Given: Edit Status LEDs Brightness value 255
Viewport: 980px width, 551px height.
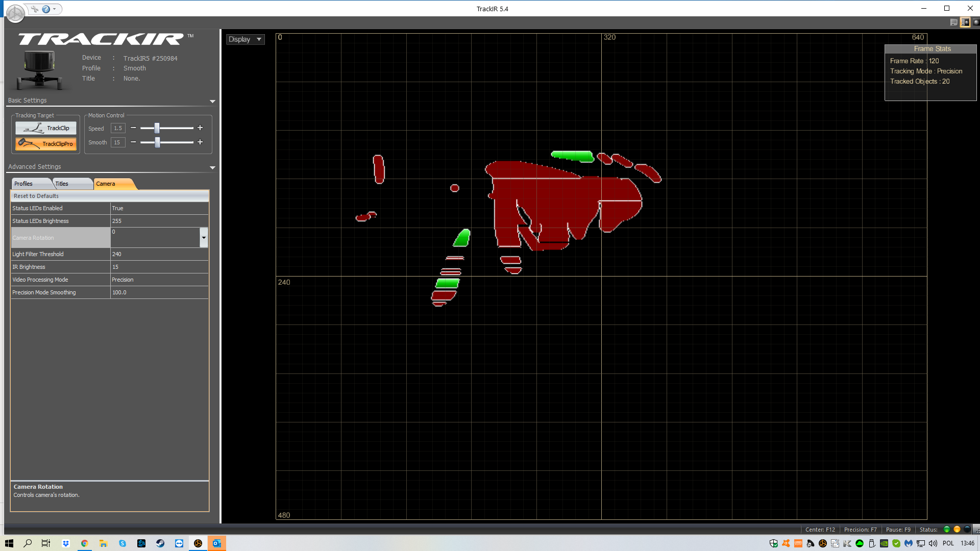Looking at the screenshot, I should point(159,221).
